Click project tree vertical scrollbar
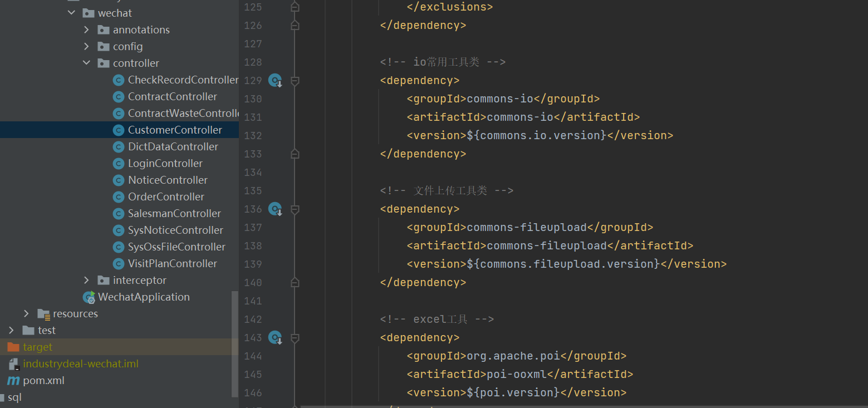The width and height of the screenshot is (868, 408). (235, 344)
